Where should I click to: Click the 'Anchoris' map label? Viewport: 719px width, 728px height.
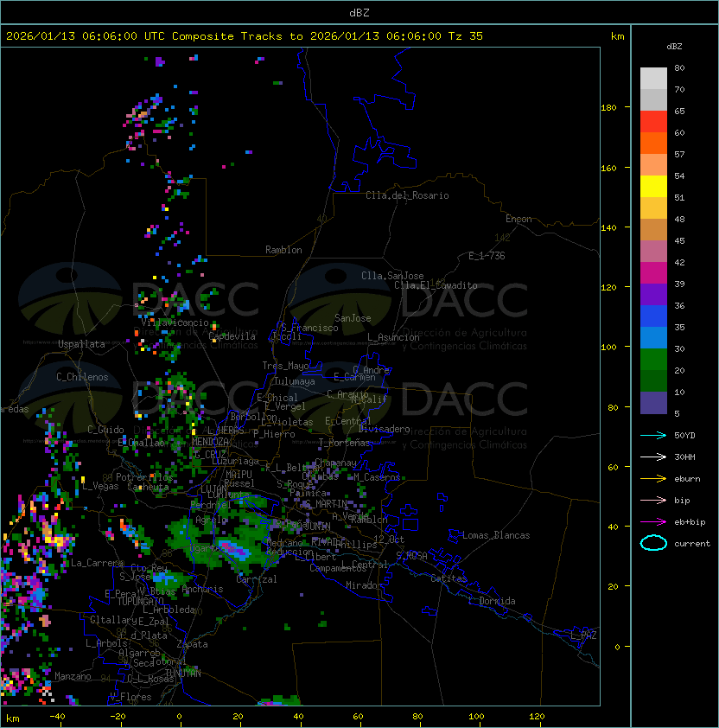point(202,589)
